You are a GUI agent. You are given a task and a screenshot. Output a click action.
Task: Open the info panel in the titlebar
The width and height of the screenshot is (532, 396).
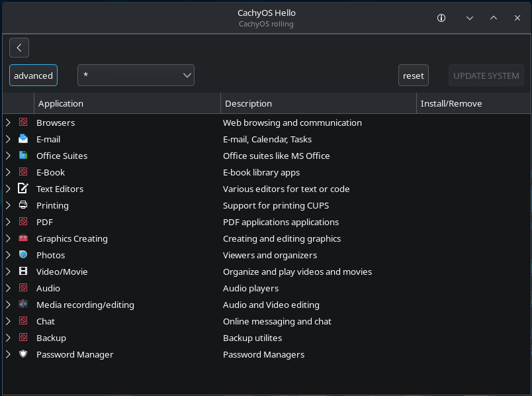tap(441, 18)
